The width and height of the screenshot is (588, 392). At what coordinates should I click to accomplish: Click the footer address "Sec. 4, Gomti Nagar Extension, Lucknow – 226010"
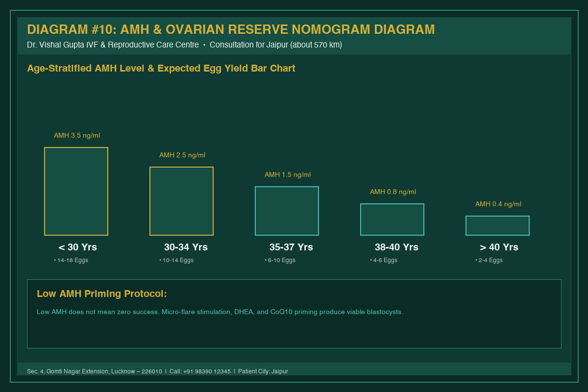click(95, 371)
